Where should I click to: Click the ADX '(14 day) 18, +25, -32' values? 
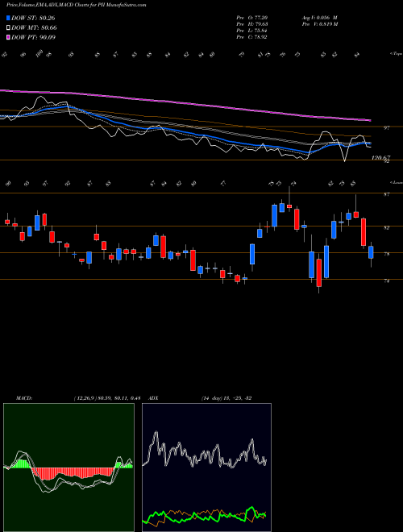[226, 398]
